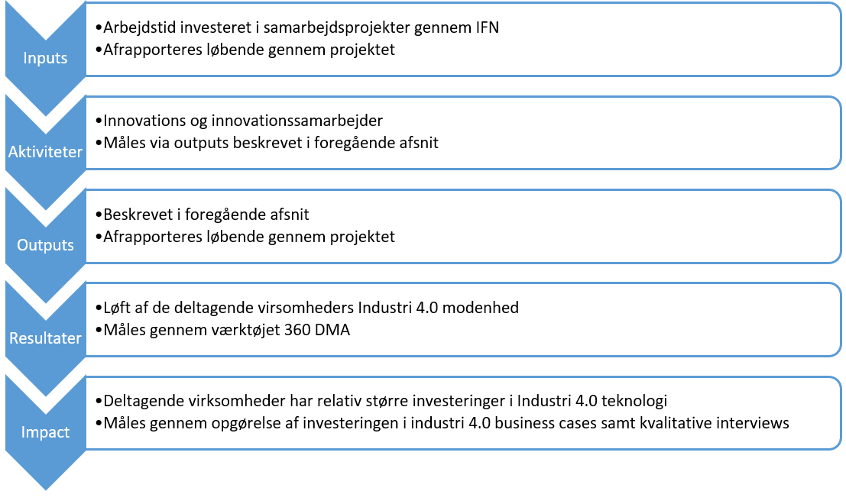
Task: Click the Impact chevron arrow
Action: 45,431
